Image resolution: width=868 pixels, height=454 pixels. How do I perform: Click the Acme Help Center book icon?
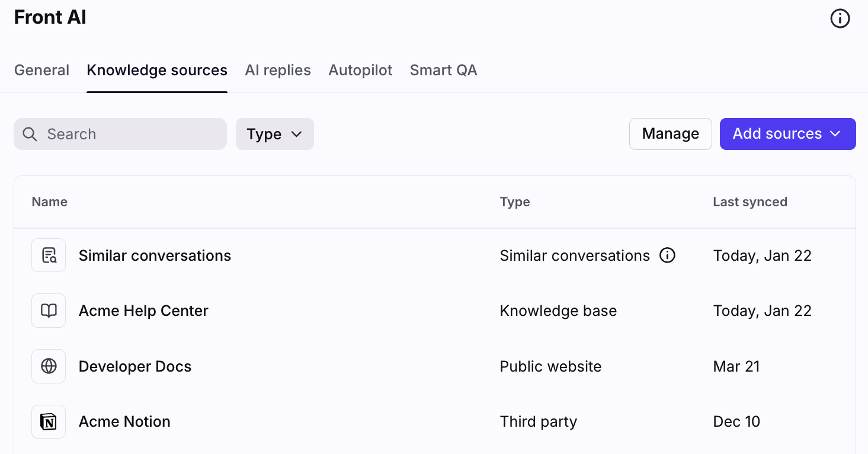(49, 311)
